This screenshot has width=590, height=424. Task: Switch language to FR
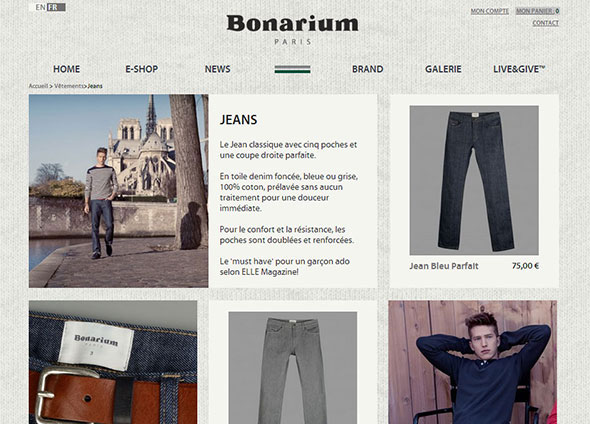[x=53, y=7]
